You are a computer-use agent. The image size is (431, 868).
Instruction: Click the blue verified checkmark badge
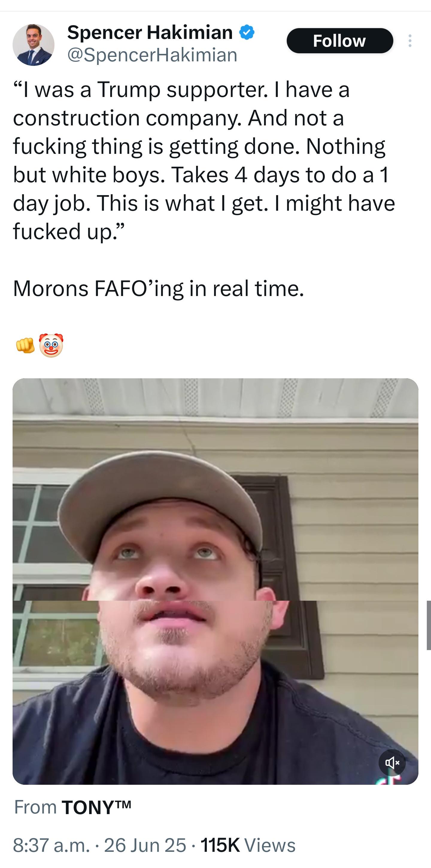tap(247, 32)
